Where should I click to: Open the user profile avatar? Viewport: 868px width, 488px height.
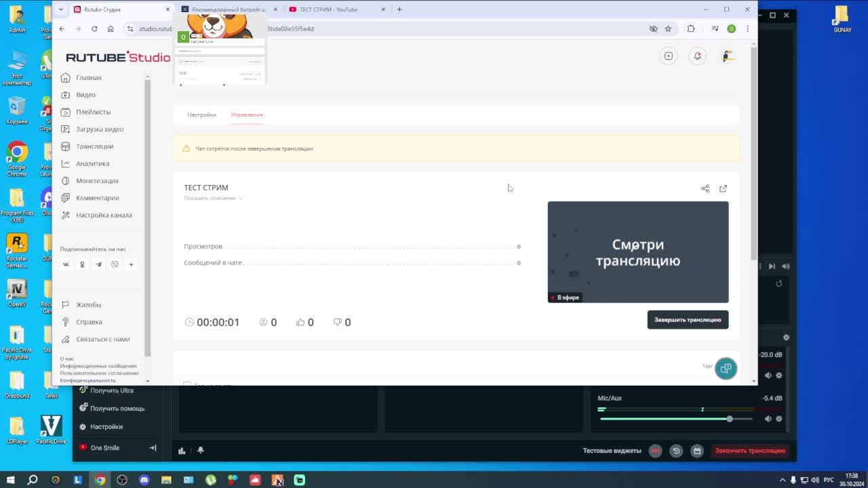[x=728, y=56]
